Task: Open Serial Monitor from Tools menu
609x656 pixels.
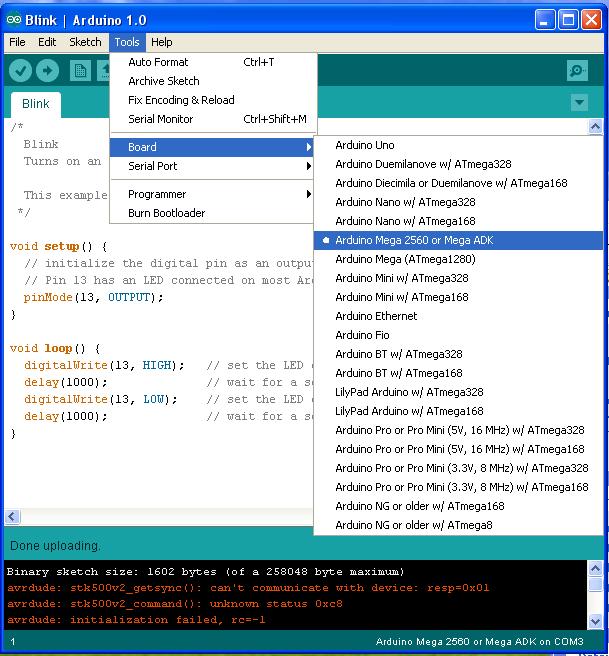Action: pos(211,119)
